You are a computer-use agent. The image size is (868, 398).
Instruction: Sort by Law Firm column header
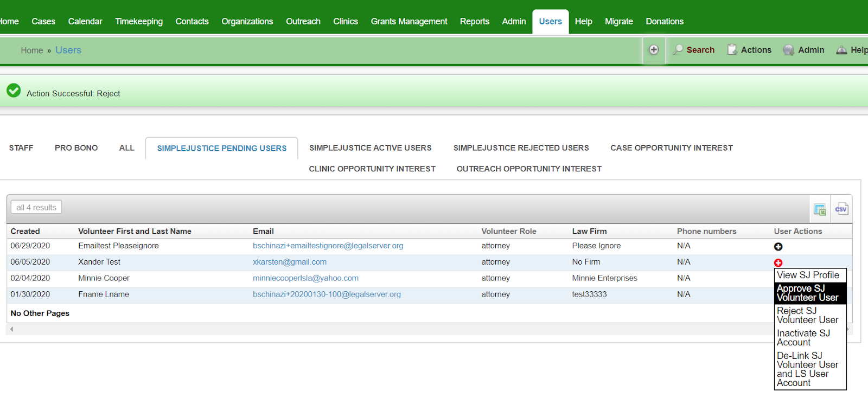point(589,231)
